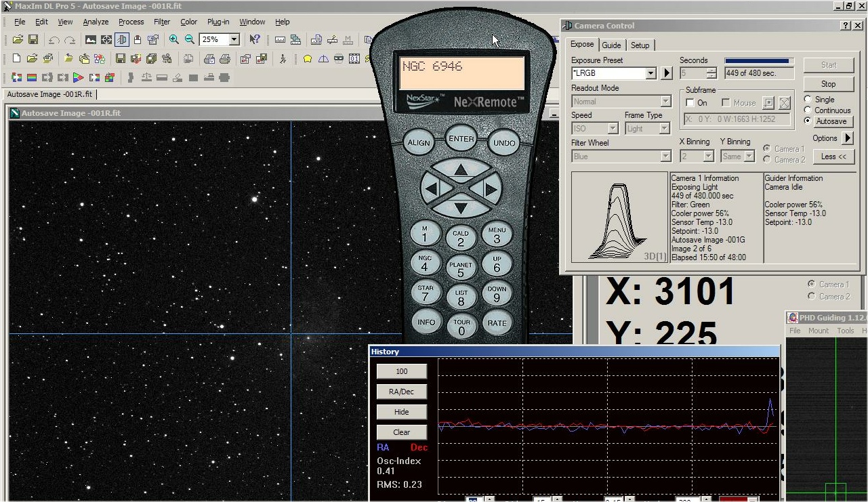Open the Plug-in menu

[x=218, y=22]
